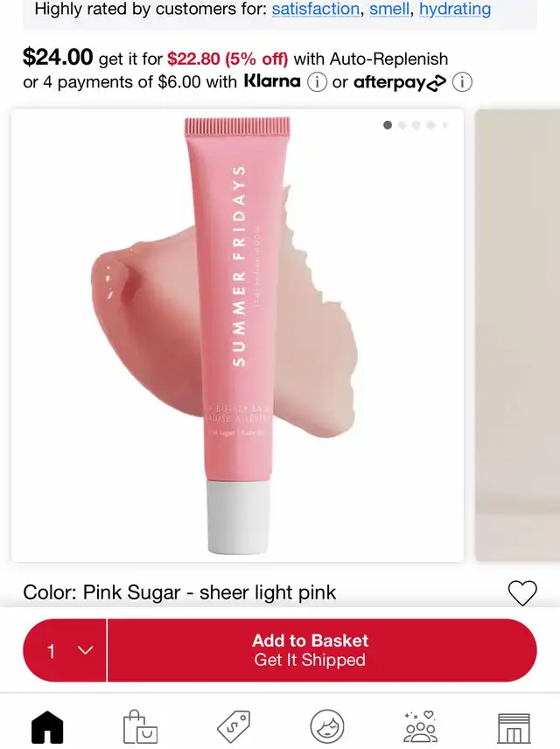
Task: Open the hydrating reviews link
Action: click(455, 9)
